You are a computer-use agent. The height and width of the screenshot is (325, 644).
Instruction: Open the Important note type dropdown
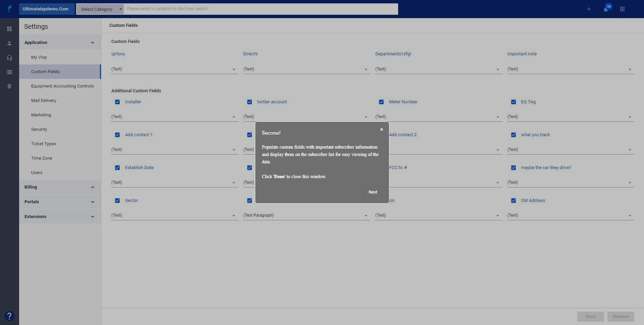tap(571, 69)
